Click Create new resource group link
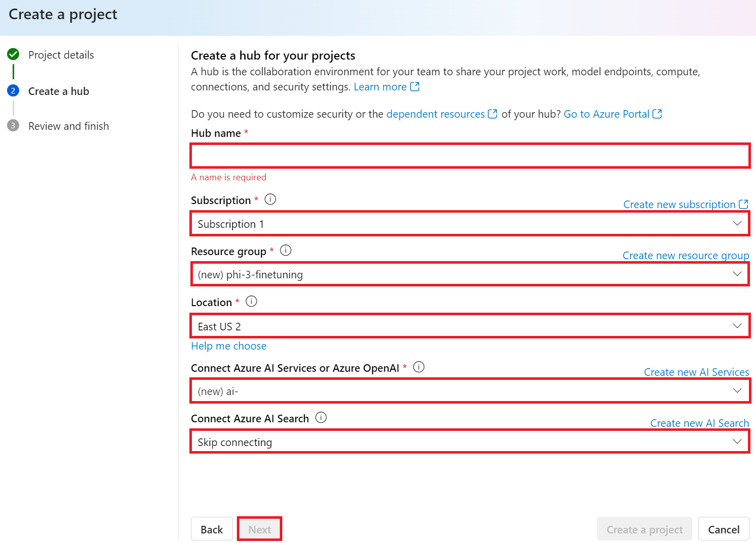This screenshot has height=543, width=756. pos(686,256)
